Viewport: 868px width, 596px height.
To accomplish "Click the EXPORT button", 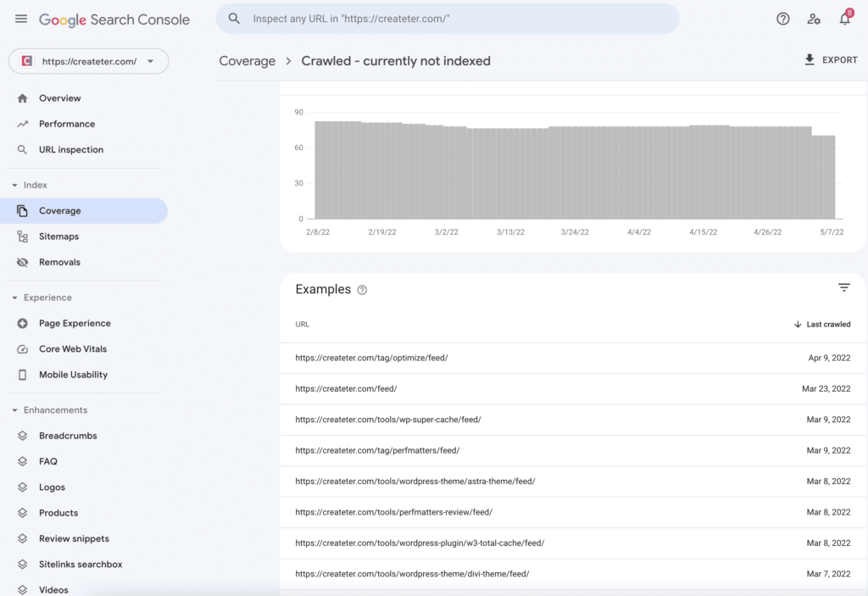I will coord(831,60).
